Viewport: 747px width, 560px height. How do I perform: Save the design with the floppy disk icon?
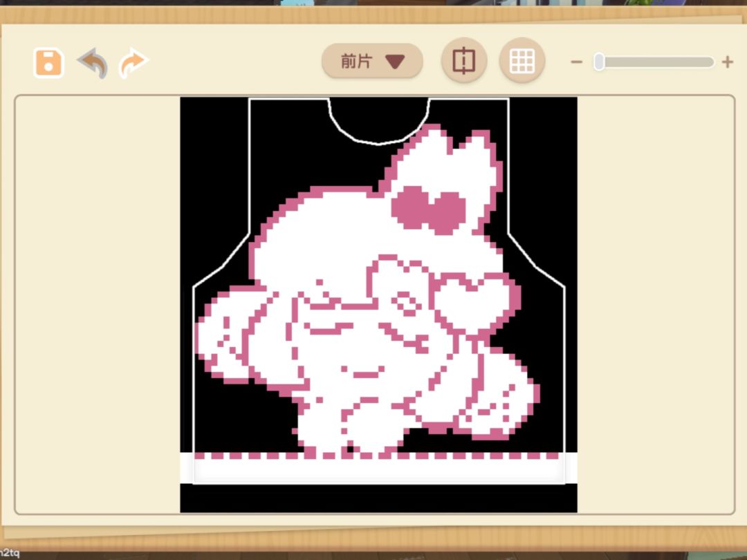[48, 62]
